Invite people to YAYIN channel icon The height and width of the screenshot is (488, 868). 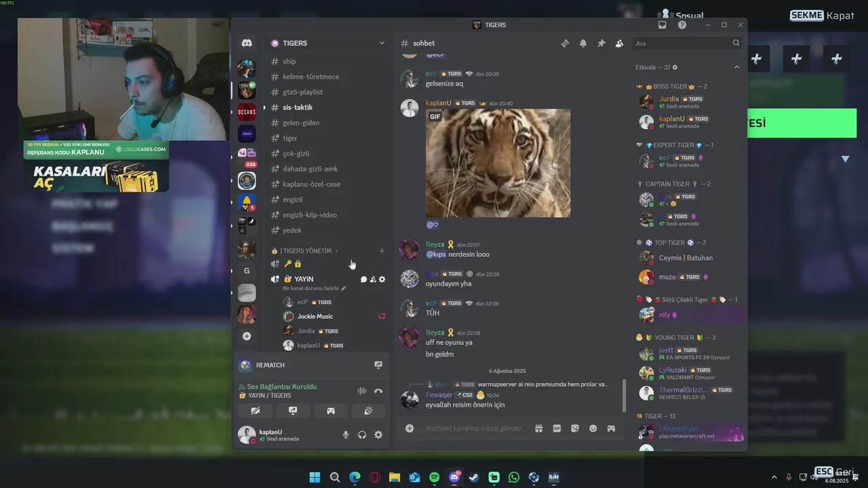[373, 279]
